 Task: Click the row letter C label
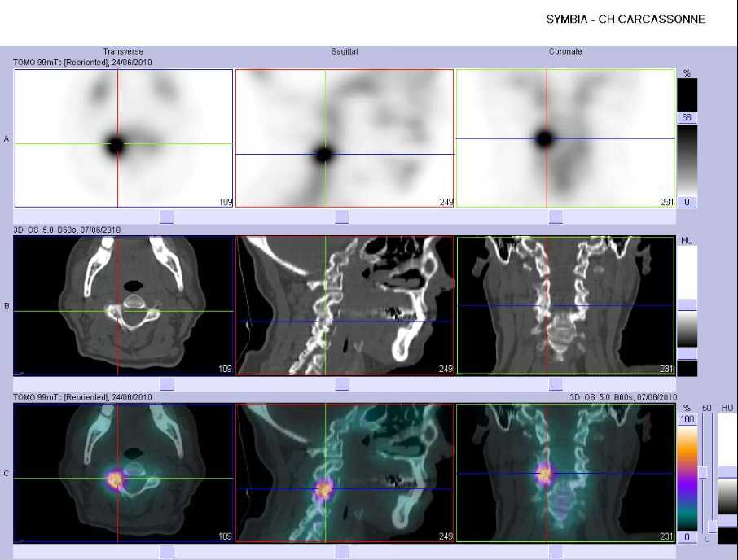pyautogui.click(x=7, y=474)
